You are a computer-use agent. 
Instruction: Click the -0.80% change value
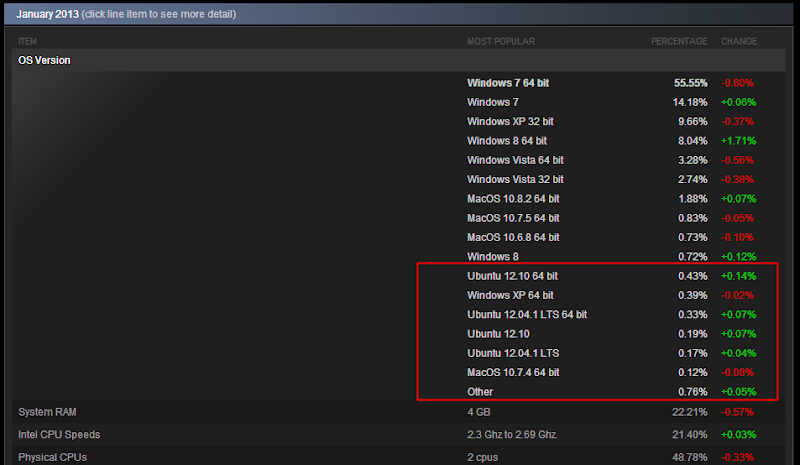point(737,83)
